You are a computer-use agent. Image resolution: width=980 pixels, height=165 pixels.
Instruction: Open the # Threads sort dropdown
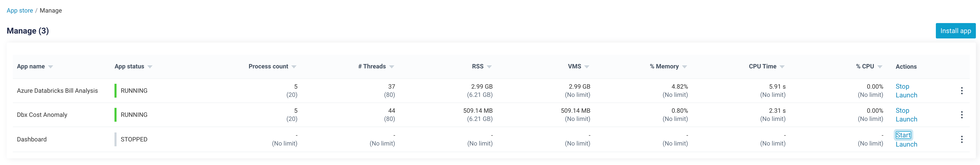[393, 66]
